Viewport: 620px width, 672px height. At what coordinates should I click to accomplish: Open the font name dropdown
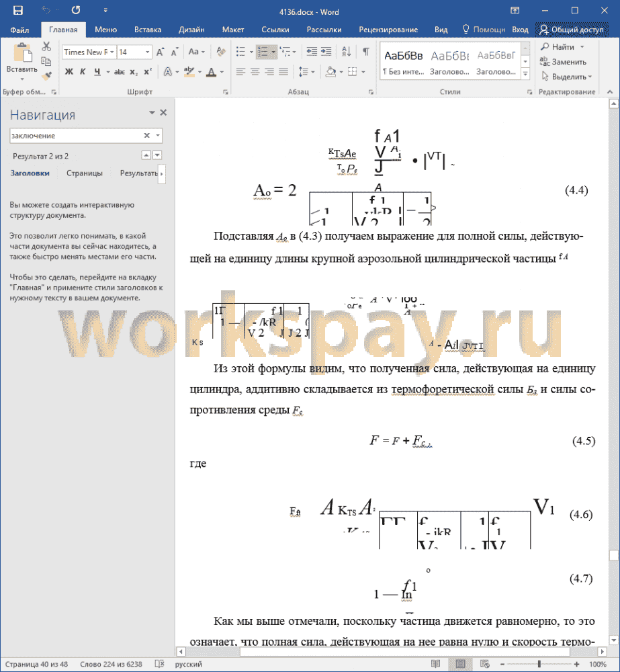112,52
